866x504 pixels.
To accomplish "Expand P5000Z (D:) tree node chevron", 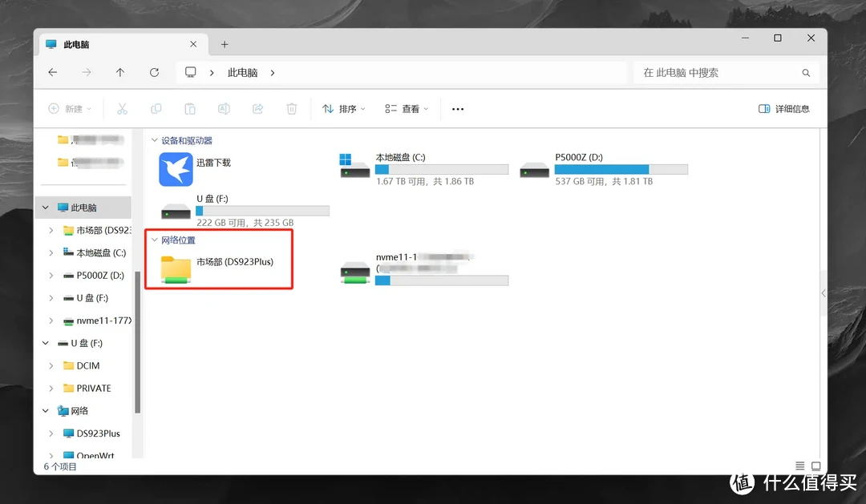I will pyautogui.click(x=51, y=276).
